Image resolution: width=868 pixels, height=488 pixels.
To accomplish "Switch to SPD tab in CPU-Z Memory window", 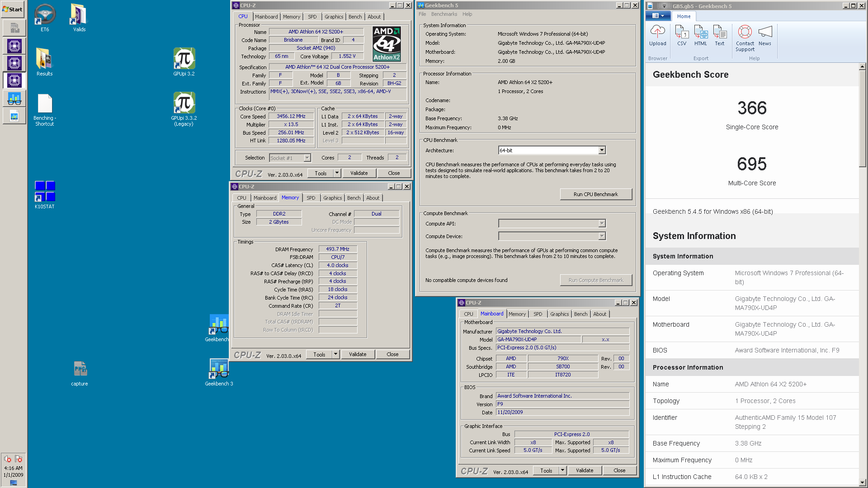I will [311, 198].
